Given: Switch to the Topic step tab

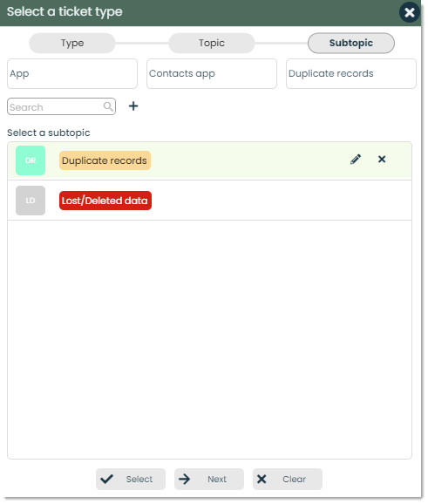Looking at the screenshot, I should coord(212,43).
